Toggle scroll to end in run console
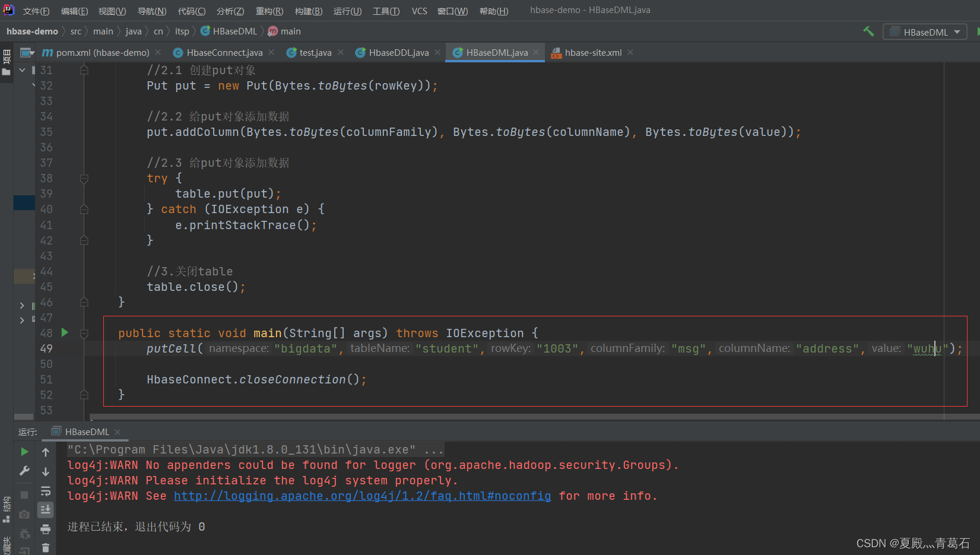 (x=46, y=509)
